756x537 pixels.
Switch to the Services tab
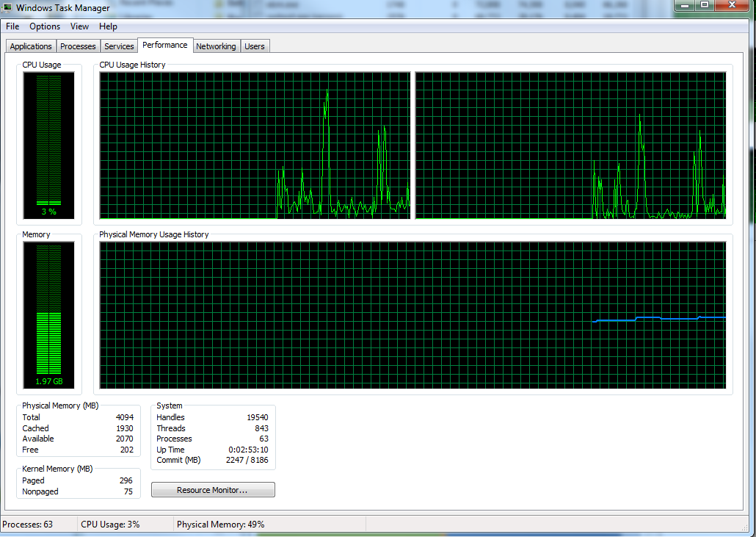119,46
